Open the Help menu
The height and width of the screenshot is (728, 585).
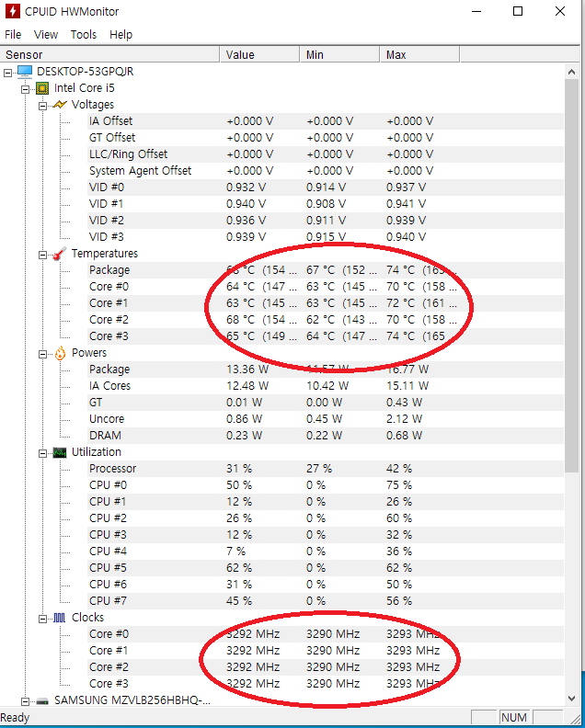coord(120,35)
